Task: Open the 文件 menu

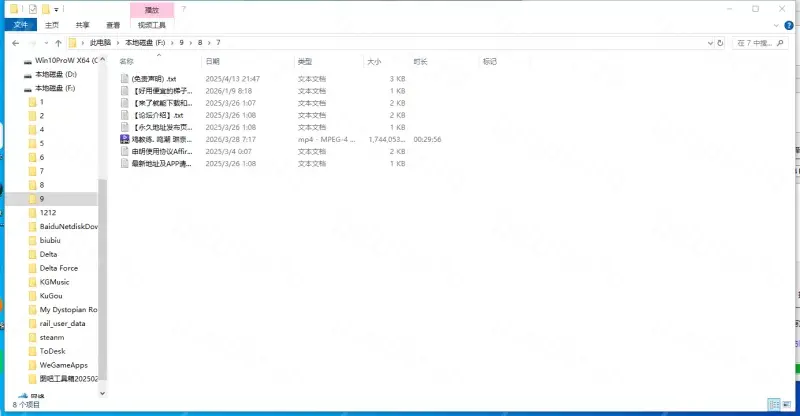Action: pyautogui.click(x=22, y=25)
